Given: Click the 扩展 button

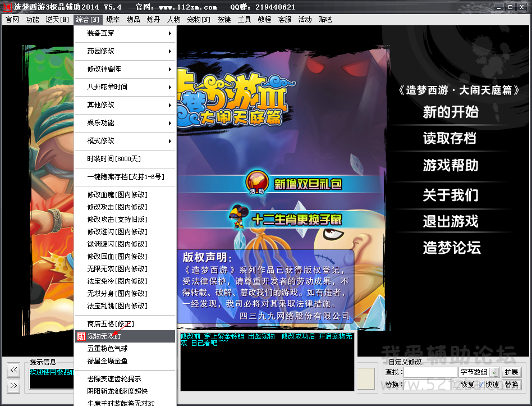Looking at the screenshot, I should click(511, 372).
